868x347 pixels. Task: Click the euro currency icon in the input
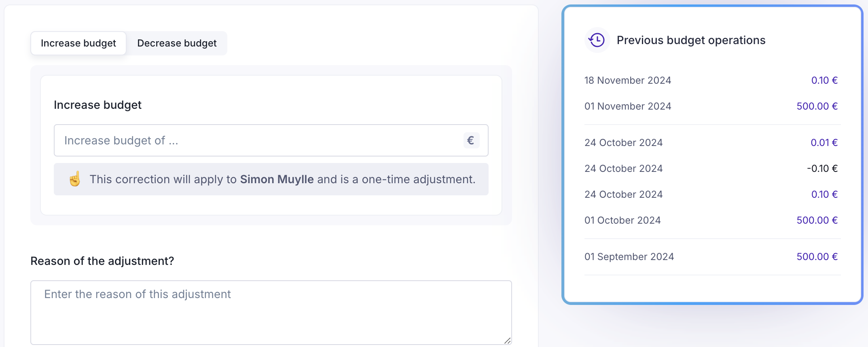pos(471,140)
